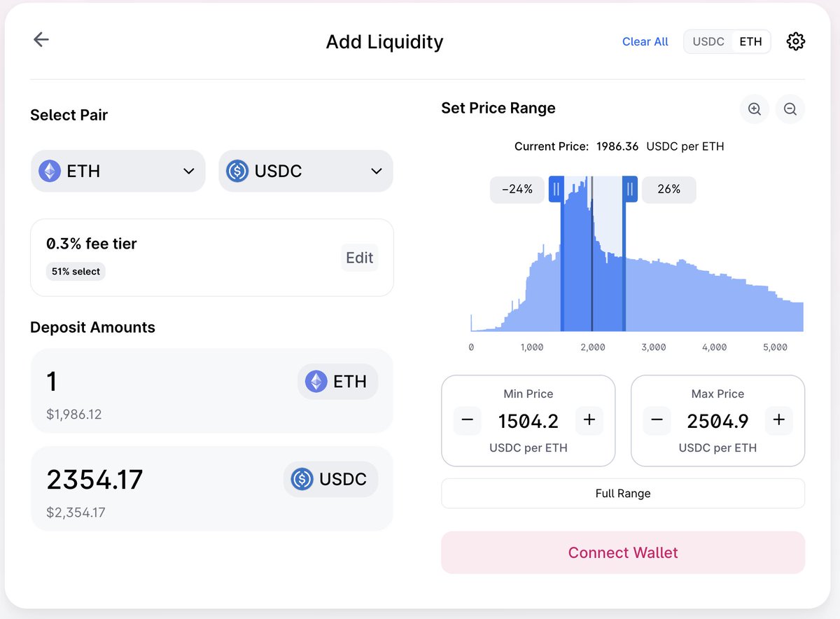The image size is (840, 619).
Task: Click the zoom in icon above the chart
Action: tap(754, 109)
